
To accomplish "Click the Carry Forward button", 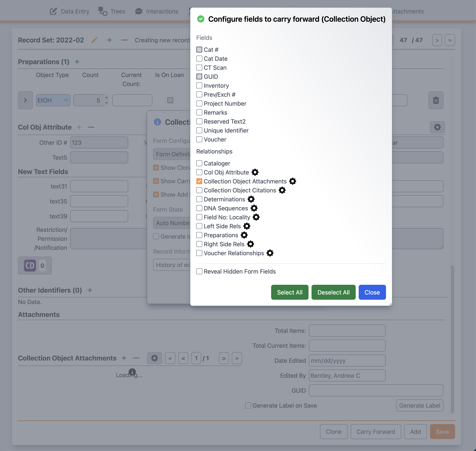I will point(376,432).
